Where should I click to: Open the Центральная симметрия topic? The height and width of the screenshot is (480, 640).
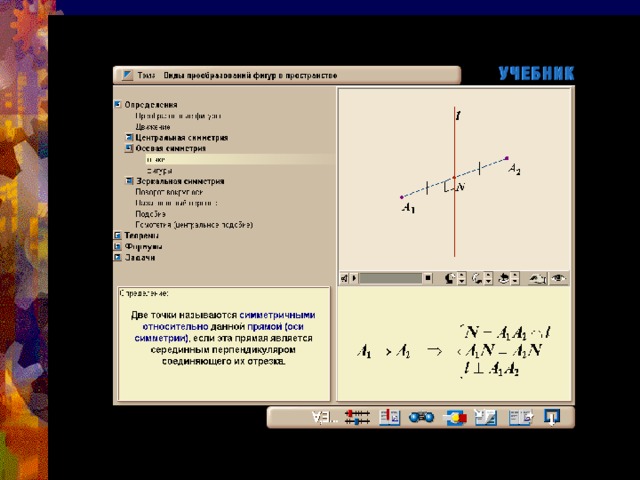(x=182, y=138)
